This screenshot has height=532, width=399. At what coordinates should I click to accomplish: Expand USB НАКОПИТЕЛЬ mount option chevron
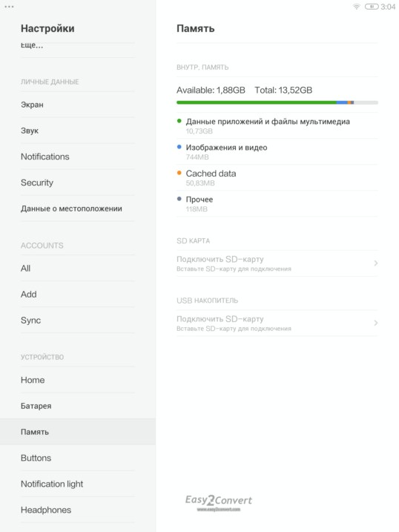(x=375, y=323)
